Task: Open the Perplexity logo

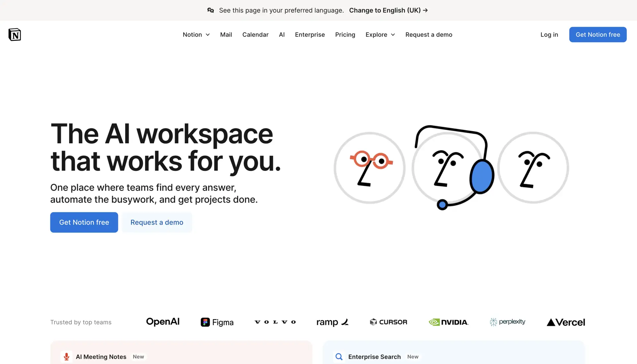Action: click(x=508, y=322)
